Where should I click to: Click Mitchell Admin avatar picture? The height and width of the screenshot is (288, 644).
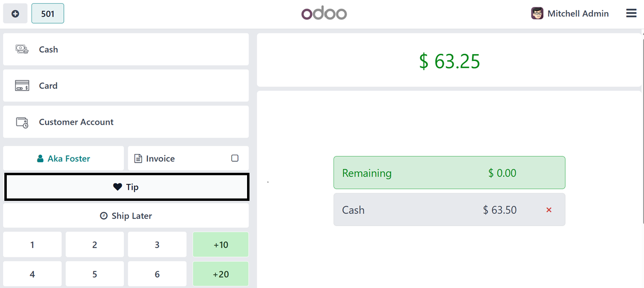(x=537, y=14)
